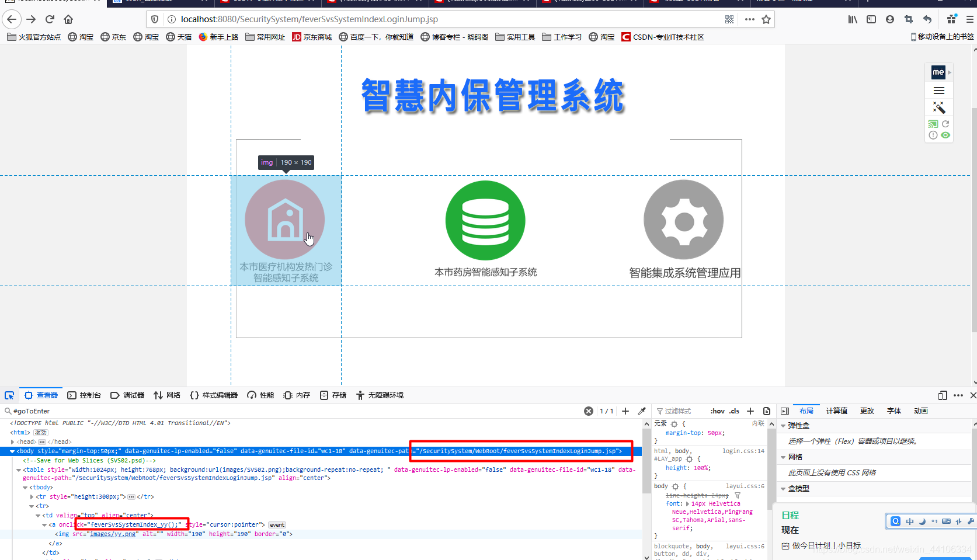Toggle the green eye visibility icon
This screenshot has height=560, width=977.
pyautogui.click(x=945, y=135)
